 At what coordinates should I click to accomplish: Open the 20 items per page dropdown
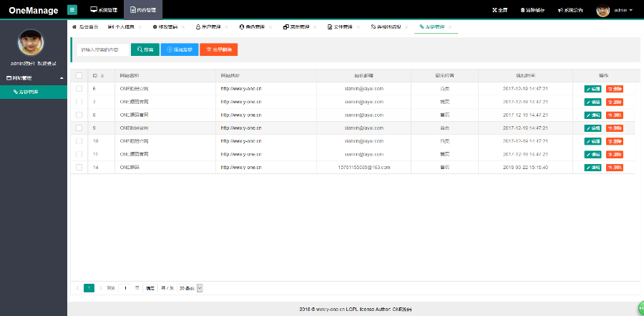tap(191, 287)
